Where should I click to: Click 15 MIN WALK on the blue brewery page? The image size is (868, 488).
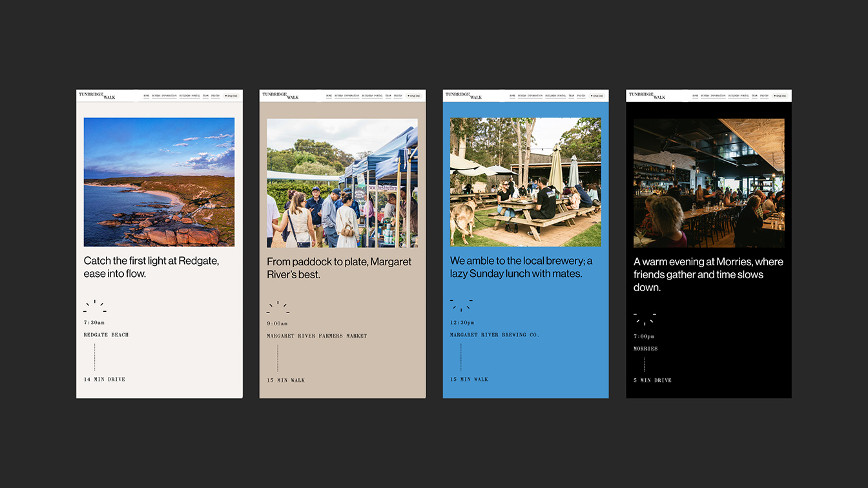point(470,380)
